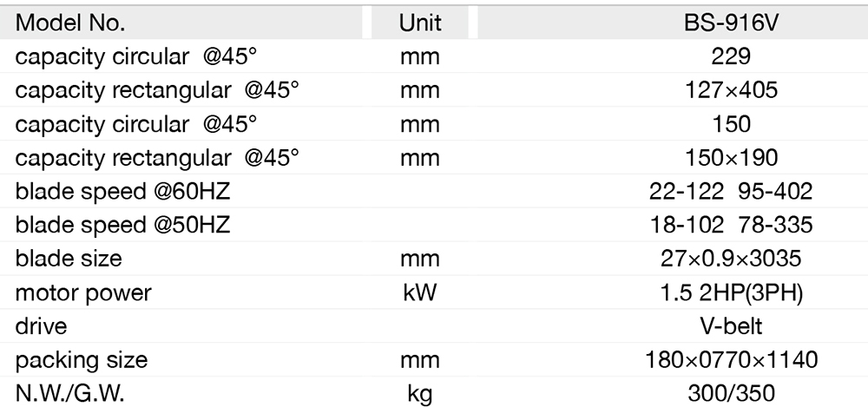Viewport: 868px width, 407px height.
Task: Click the blade speed @50HZ label
Action: pos(122,226)
